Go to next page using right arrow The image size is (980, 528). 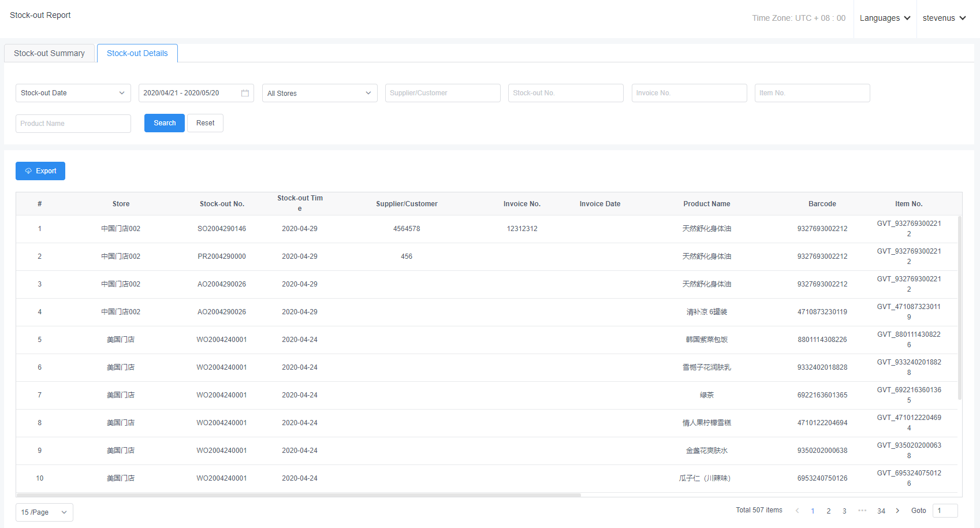pyautogui.click(x=897, y=511)
